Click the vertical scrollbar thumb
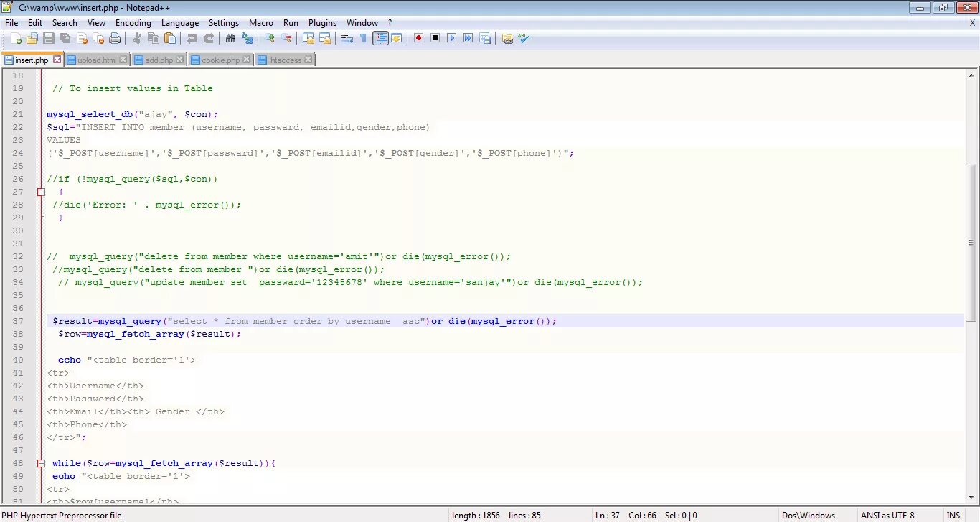 [x=971, y=243]
